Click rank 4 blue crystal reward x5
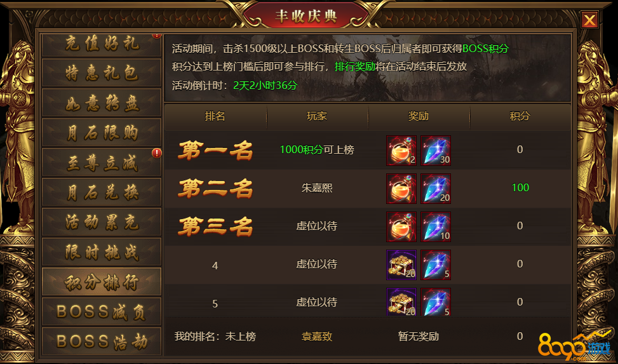 [x=436, y=265]
